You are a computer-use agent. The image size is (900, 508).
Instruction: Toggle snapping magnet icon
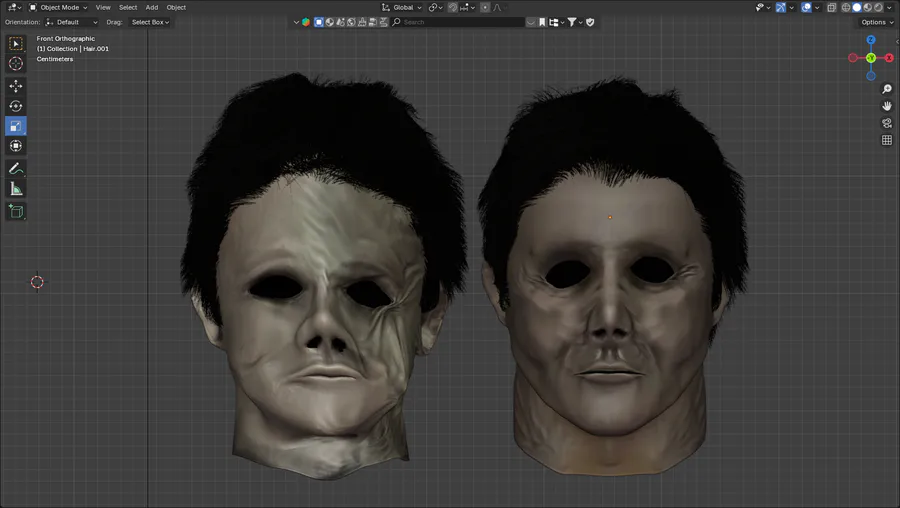[453, 7]
